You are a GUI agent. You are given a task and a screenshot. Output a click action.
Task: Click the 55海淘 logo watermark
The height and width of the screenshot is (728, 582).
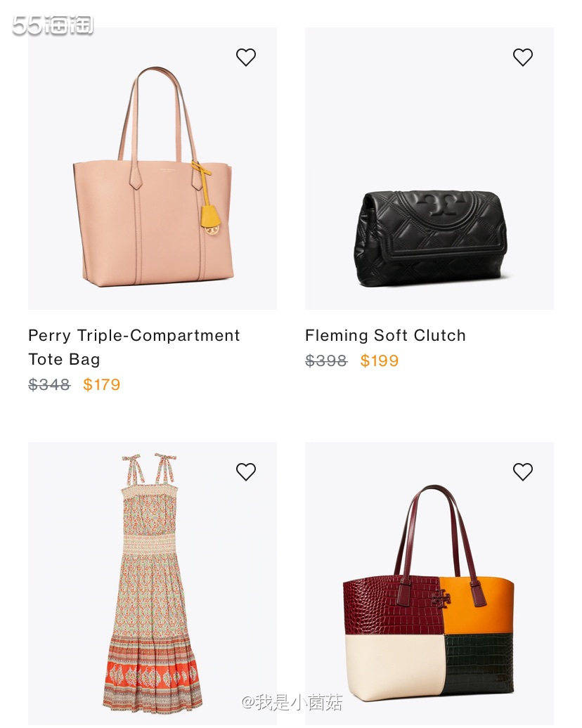pos(53,25)
